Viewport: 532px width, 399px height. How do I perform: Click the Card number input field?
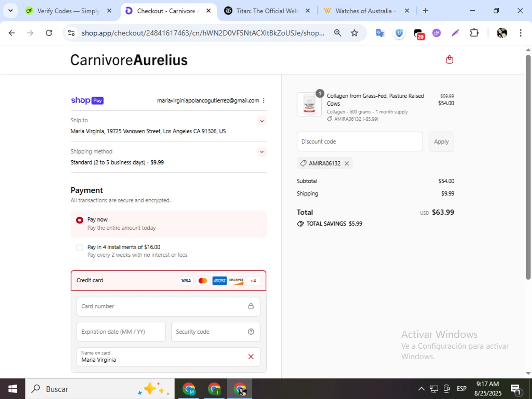click(x=168, y=306)
